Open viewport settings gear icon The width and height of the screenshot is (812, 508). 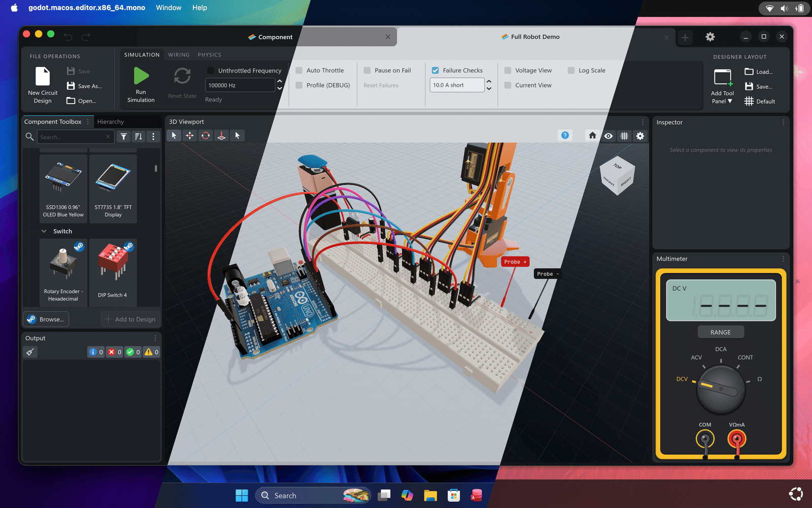coord(640,136)
